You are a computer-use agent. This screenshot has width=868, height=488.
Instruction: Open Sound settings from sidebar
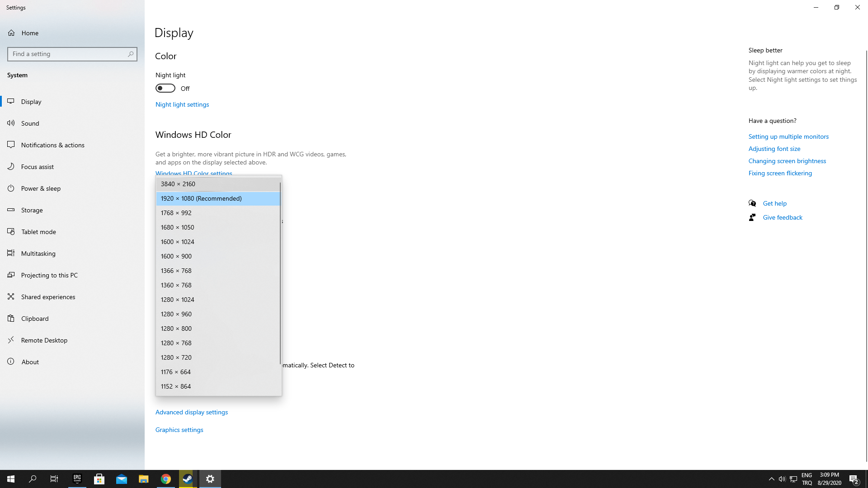point(30,123)
